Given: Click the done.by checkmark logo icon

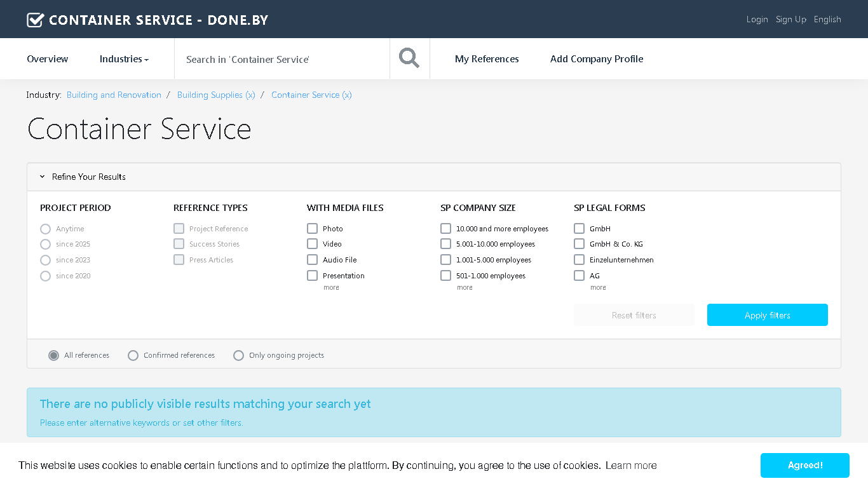Looking at the screenshot, I should pos(35,20).
